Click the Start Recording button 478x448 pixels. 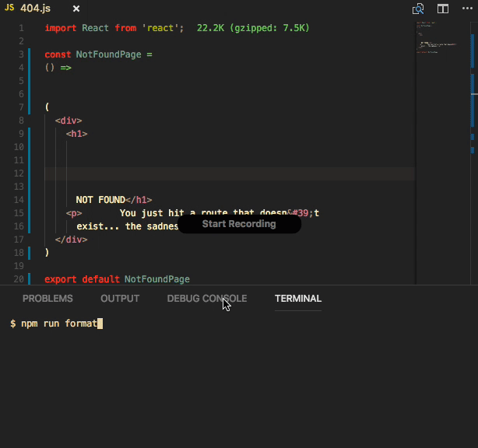pyautogui.click(x=239, y=224)
